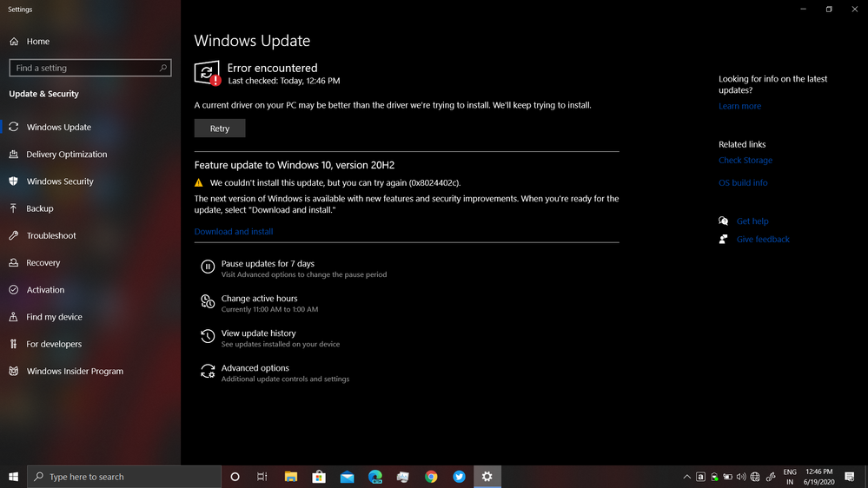The image size is (868, 488).
Task: Open the Action Center notifications icon
Action: (850, 477)
